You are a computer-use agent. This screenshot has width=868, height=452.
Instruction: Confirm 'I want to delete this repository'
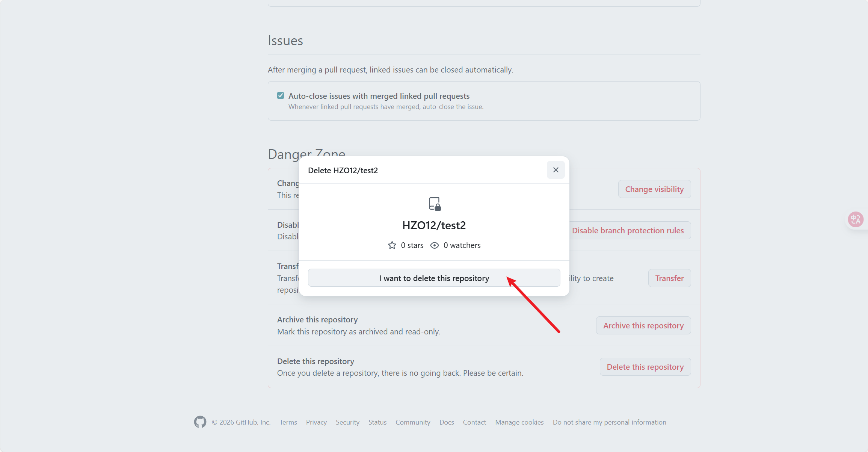[434, 278]
